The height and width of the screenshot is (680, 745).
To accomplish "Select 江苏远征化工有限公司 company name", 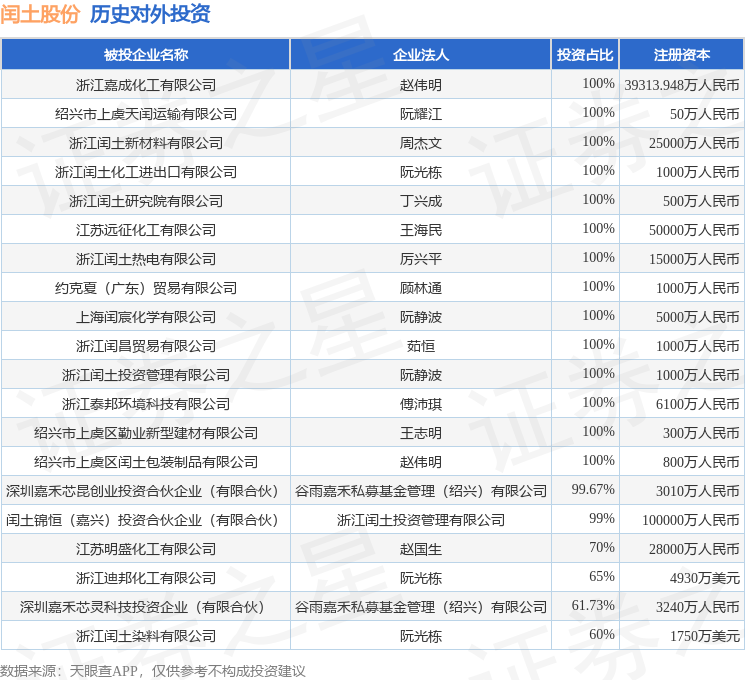I will pyautogui.click(x=146, y=230).
